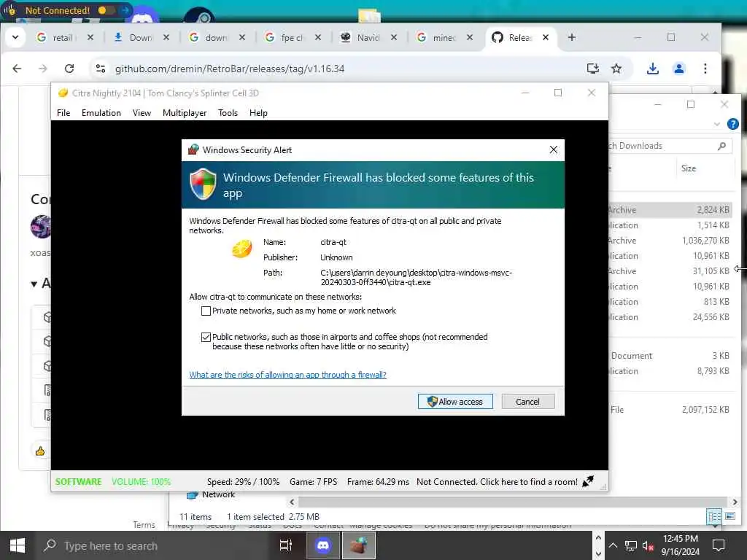Click the GitHub RetroBar URL address bar

click(230, 69)
